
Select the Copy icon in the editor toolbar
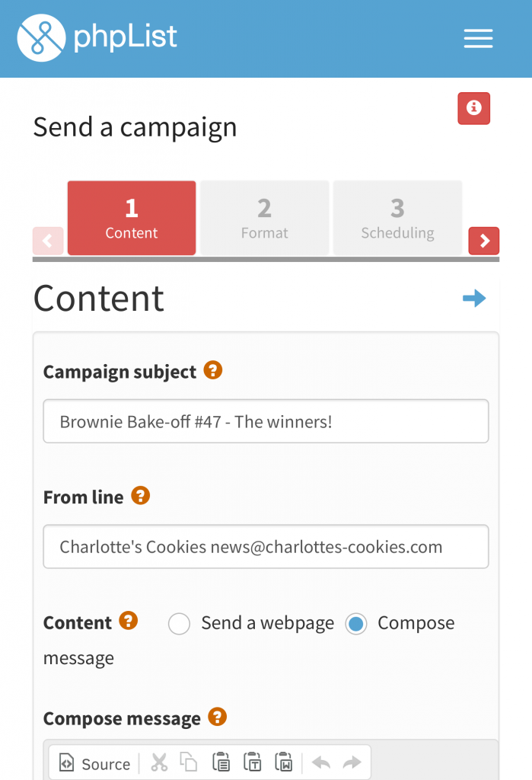click(x=188, y=763)
